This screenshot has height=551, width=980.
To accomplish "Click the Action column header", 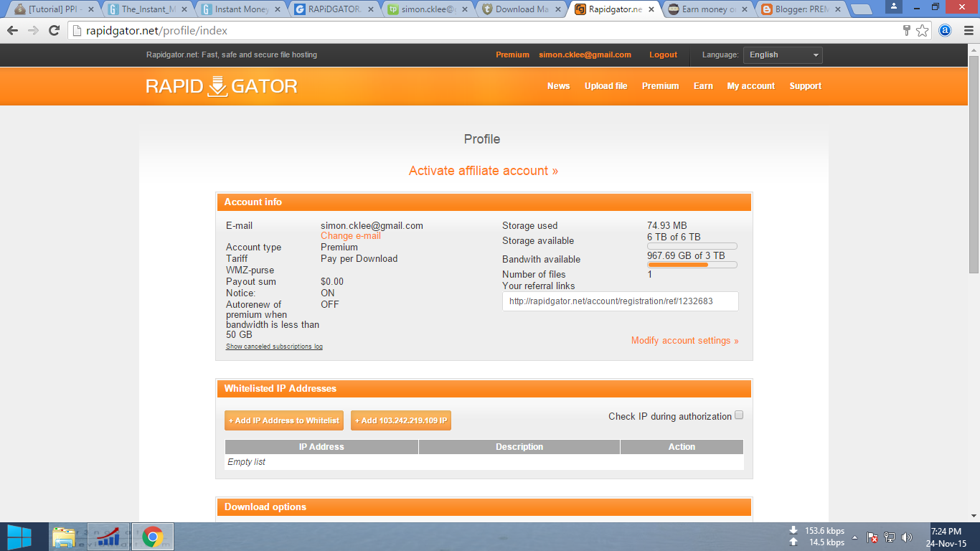I will pos(682,447).
